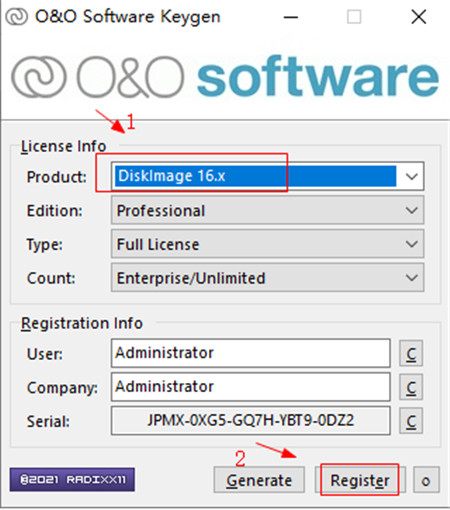The image size is (450, 510).
Task: Copy the Company value with C button
Action: click(411, 387)
